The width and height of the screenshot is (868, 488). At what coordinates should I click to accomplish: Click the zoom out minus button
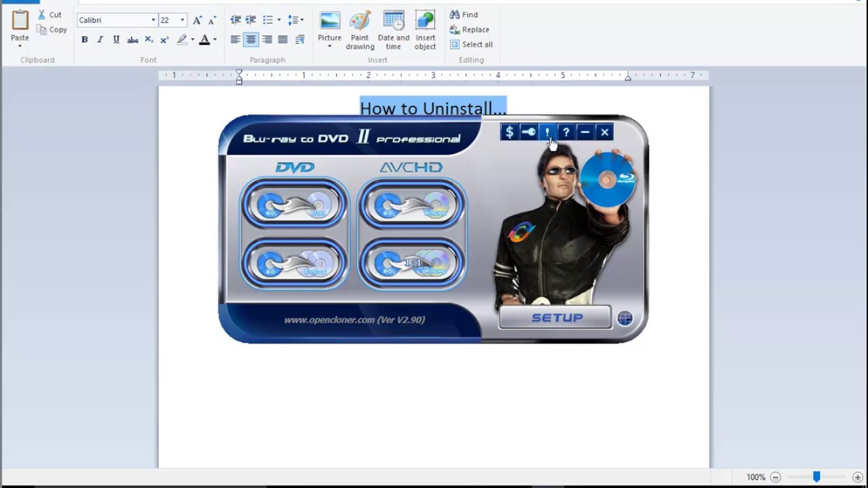pyautogui.click(x=776, y=477)
